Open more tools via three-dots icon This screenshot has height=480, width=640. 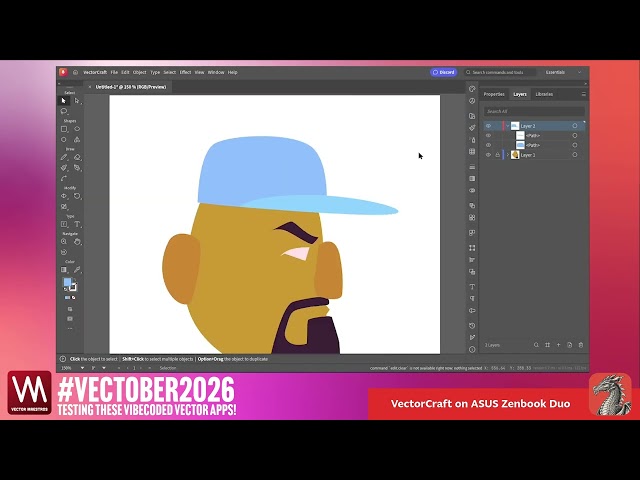pyautogui.click(x=70, y=328)
